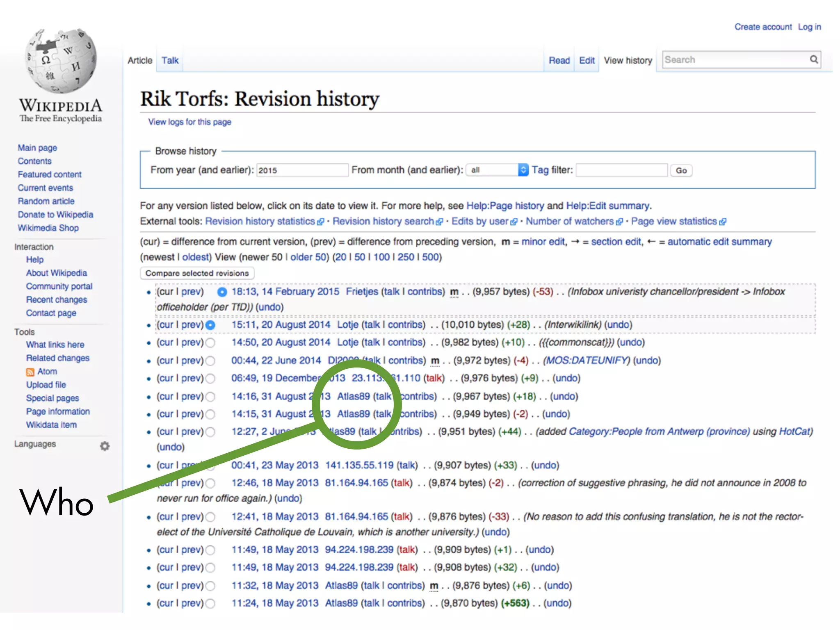Switch to the Talk tab
Viewport: 840px width, 630px height.
(x=170, y=60)
